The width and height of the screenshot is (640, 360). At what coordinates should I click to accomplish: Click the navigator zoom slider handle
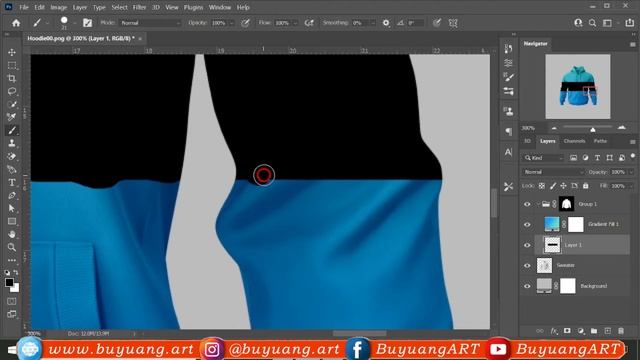point(593,129)
